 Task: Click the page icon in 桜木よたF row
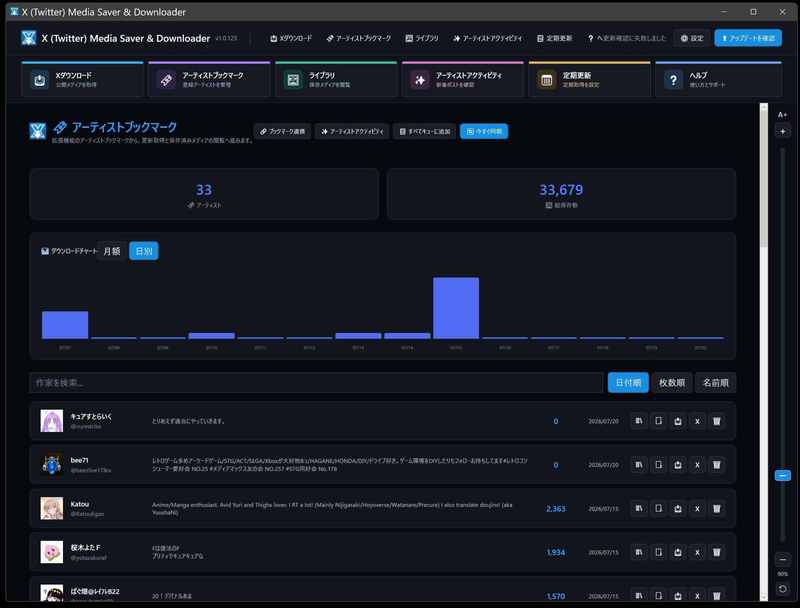(658, 552)
